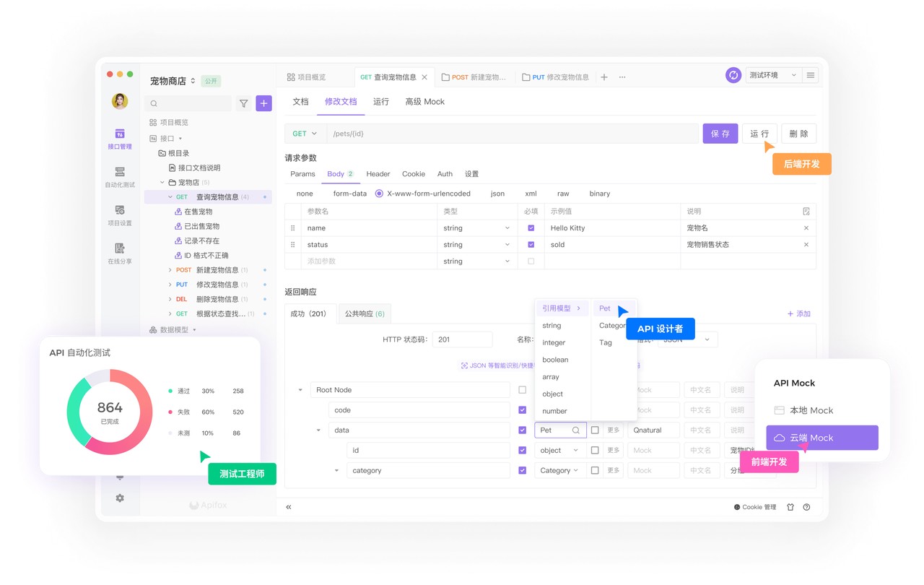
Task: Expand POST 新建宠物信息 tree item
Action: (x=170, y=270)
